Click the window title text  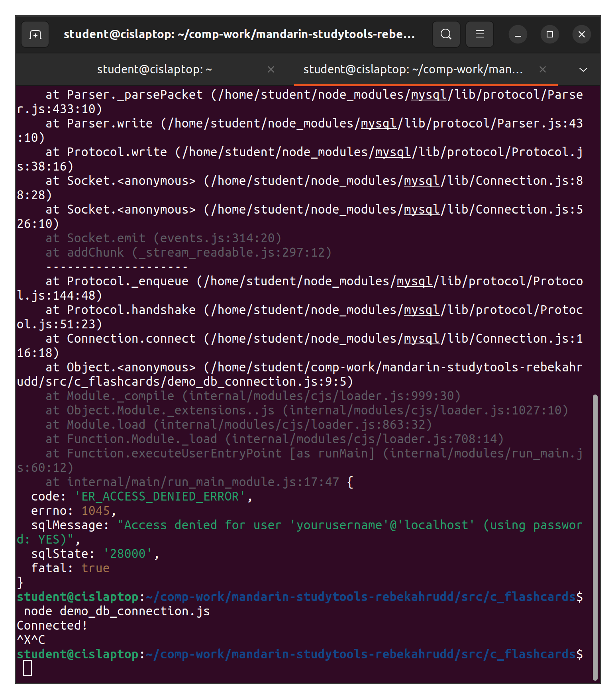coord(239,35)
